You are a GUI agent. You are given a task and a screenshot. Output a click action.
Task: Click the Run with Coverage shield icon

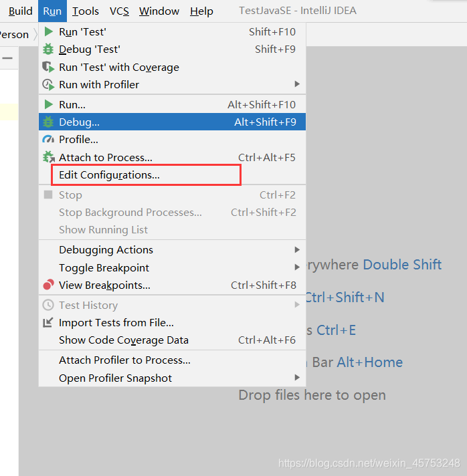coord(48,67)
